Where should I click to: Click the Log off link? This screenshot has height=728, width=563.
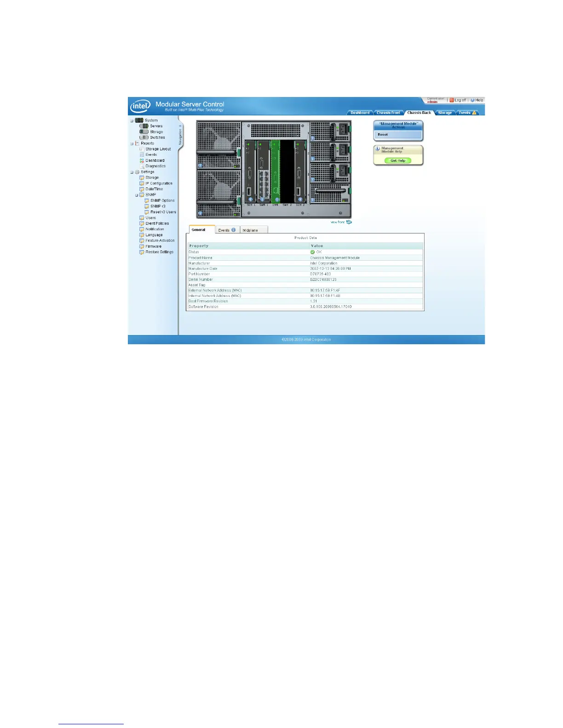458,100
